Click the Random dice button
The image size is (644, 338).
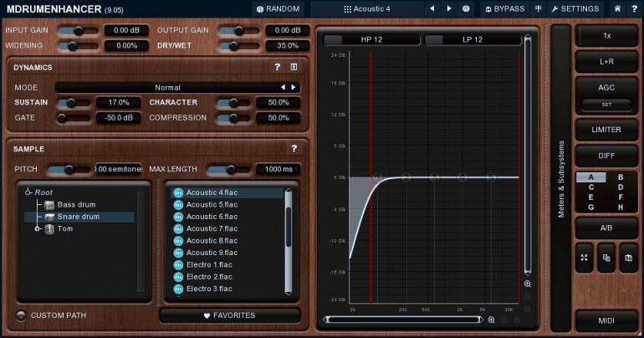[278, 9]
